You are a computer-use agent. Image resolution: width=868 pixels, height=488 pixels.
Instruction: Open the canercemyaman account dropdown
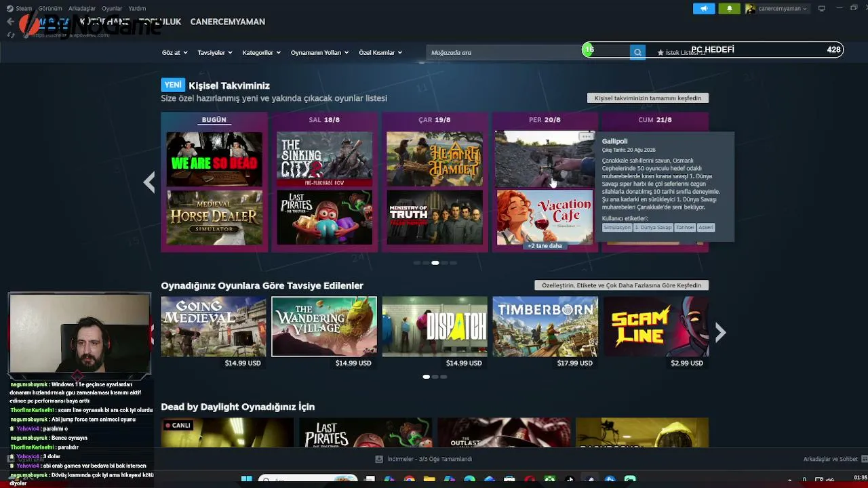click(783, 9)
